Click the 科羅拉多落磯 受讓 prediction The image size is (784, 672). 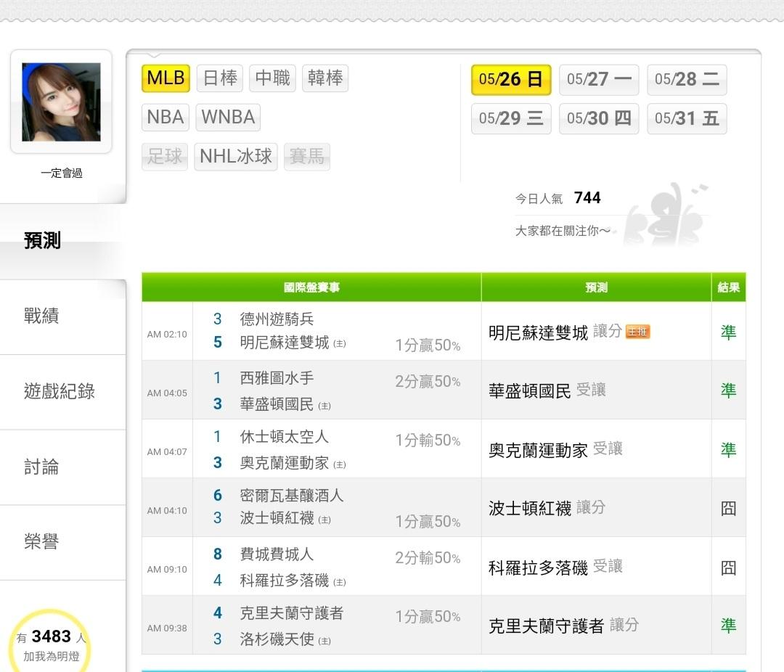coord(555,567)
